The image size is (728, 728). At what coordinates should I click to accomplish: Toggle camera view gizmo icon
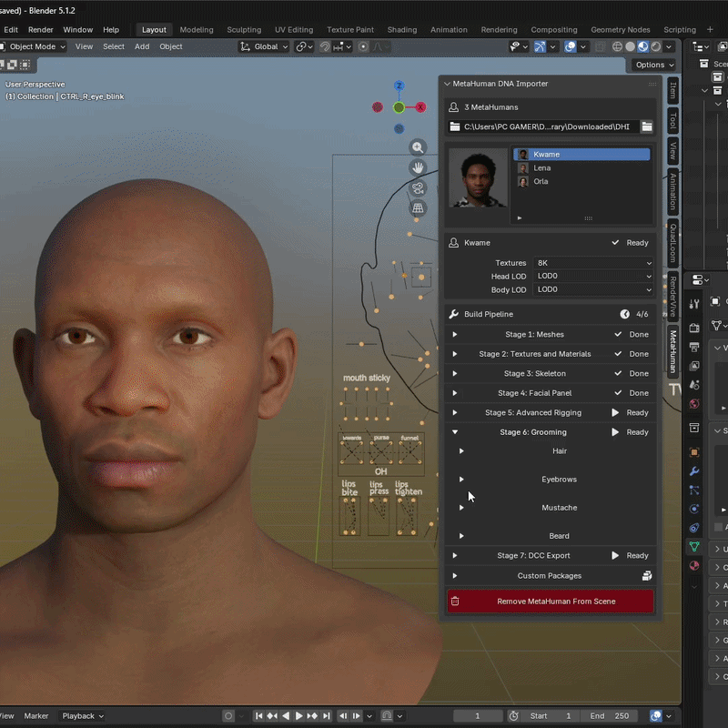pos(418,188)
